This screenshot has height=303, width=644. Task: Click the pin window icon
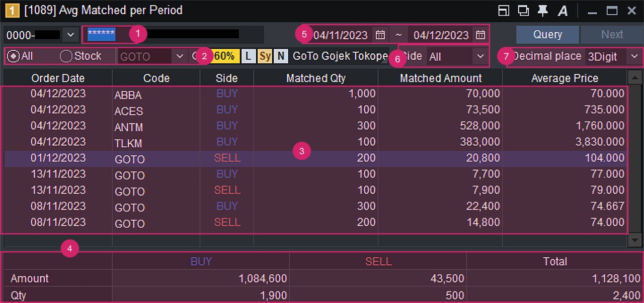click(x=542, y=11)
